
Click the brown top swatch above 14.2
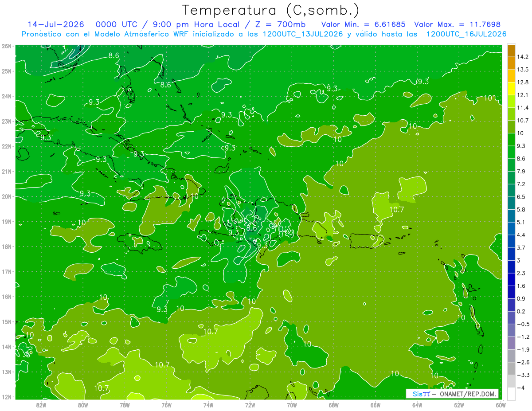511,51
